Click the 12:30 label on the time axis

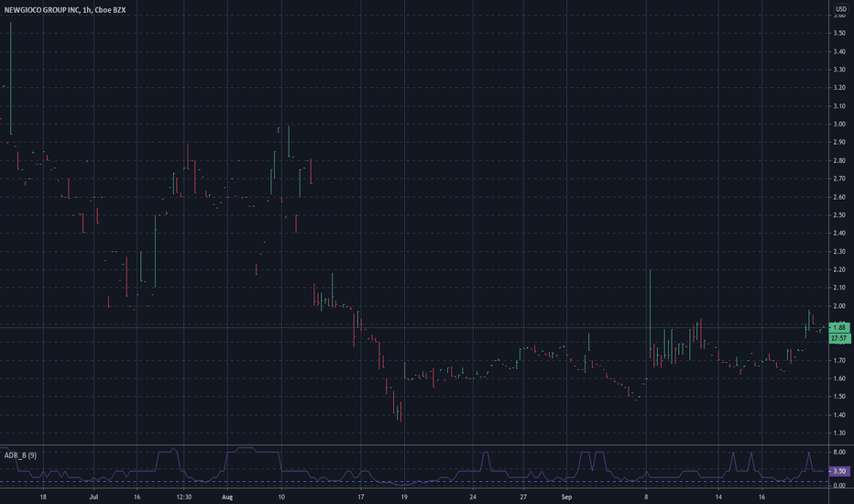coord(184,497)
